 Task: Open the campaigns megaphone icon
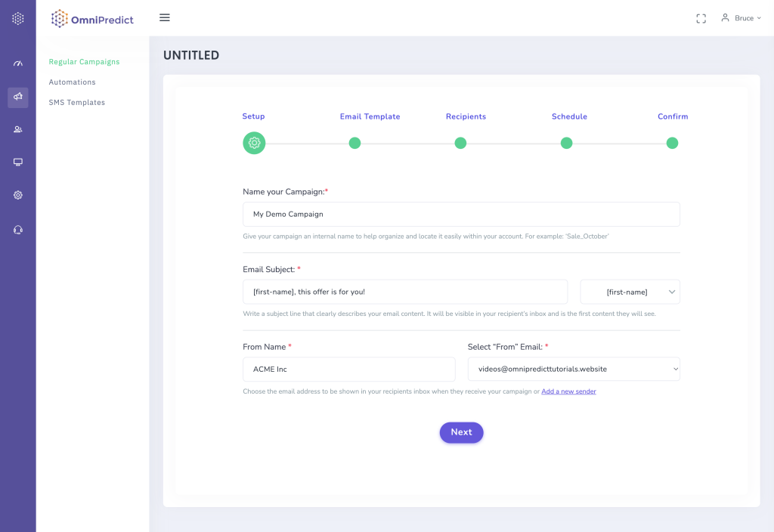click(x=18, y=97)
